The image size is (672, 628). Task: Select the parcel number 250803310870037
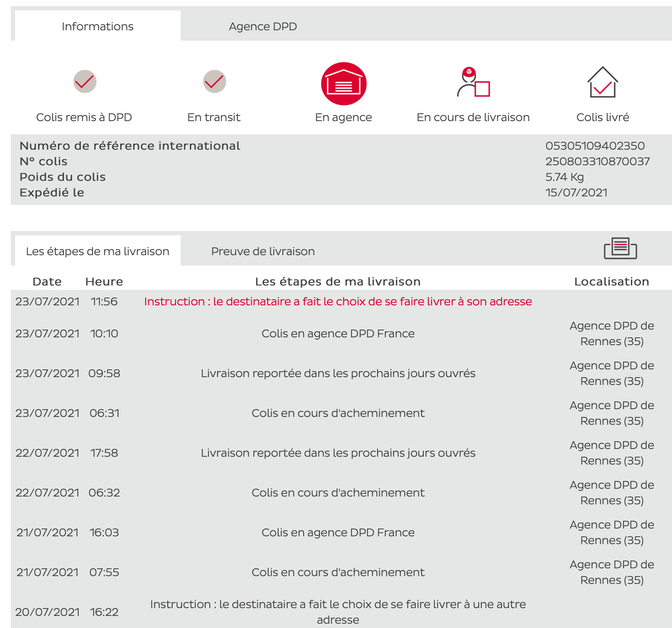tap(598, 161)
